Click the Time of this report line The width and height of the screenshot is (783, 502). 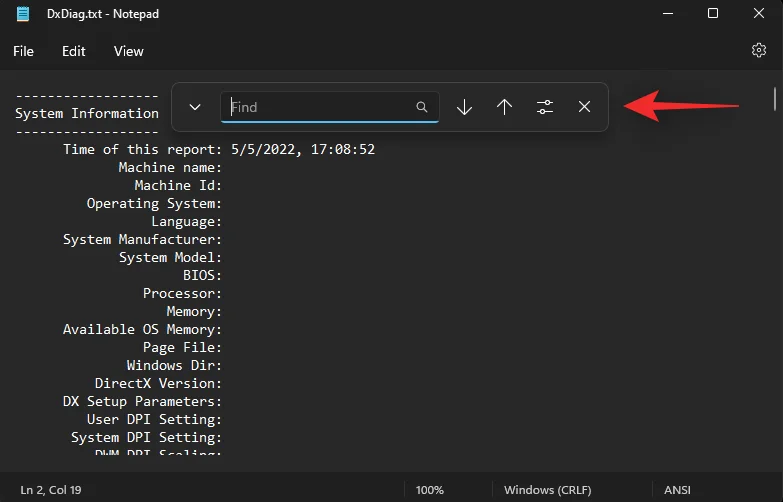click(219, 149)
